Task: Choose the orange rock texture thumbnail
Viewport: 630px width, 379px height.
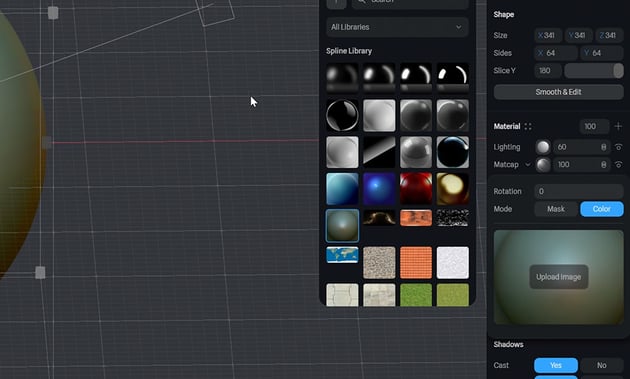Action: (x=416, y=218)
